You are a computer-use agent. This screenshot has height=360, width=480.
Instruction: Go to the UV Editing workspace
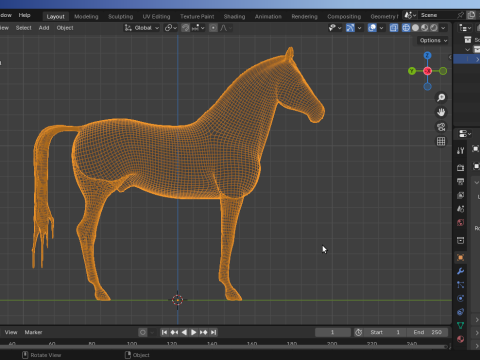[156, 16]
